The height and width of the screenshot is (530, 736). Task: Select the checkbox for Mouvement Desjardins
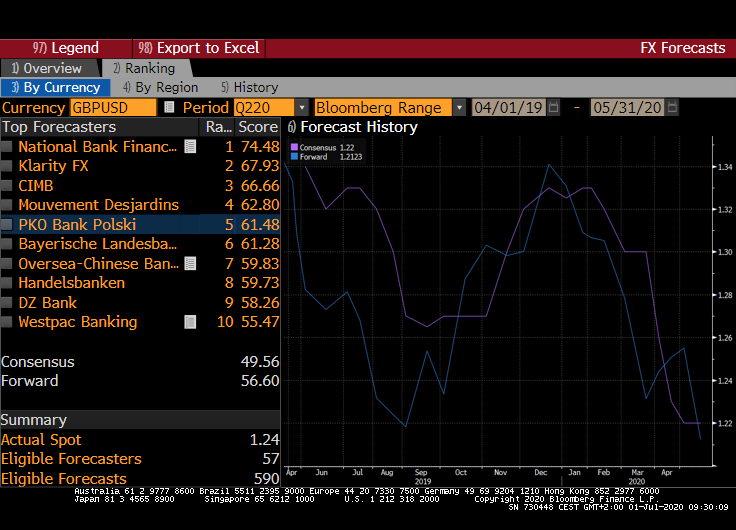click(8, 205)
